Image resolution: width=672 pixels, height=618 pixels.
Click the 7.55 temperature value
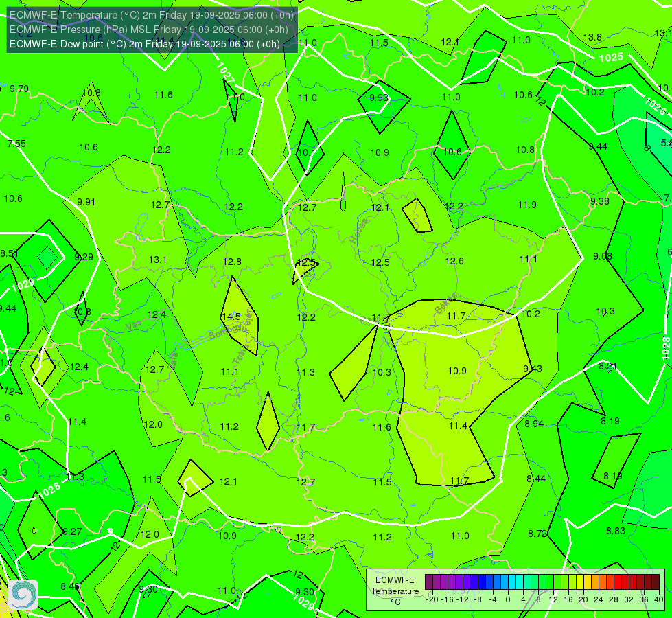coord(16,144)
